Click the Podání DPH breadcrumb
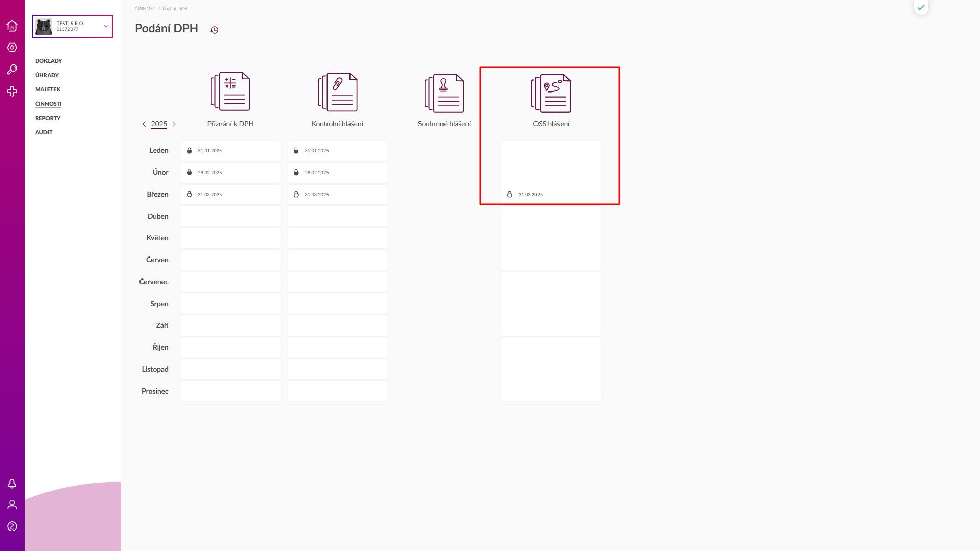980x551 pixels. point(175,9)
